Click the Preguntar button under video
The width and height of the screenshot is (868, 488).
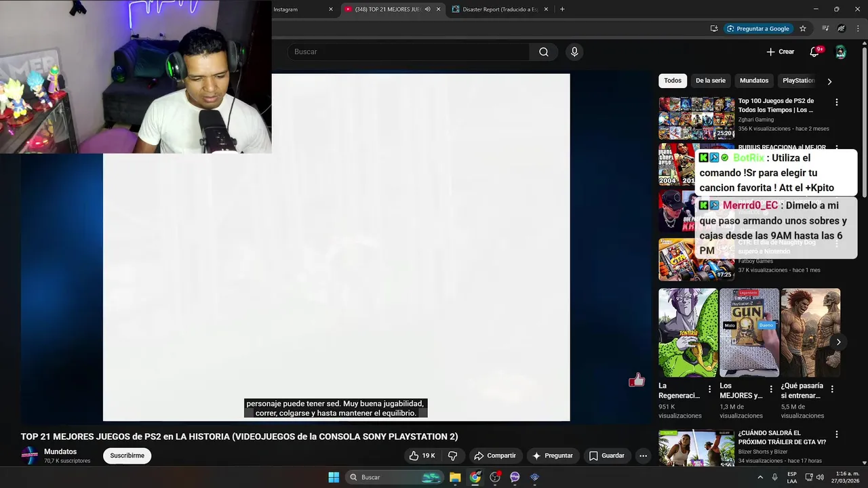click(x=553, y=455)
